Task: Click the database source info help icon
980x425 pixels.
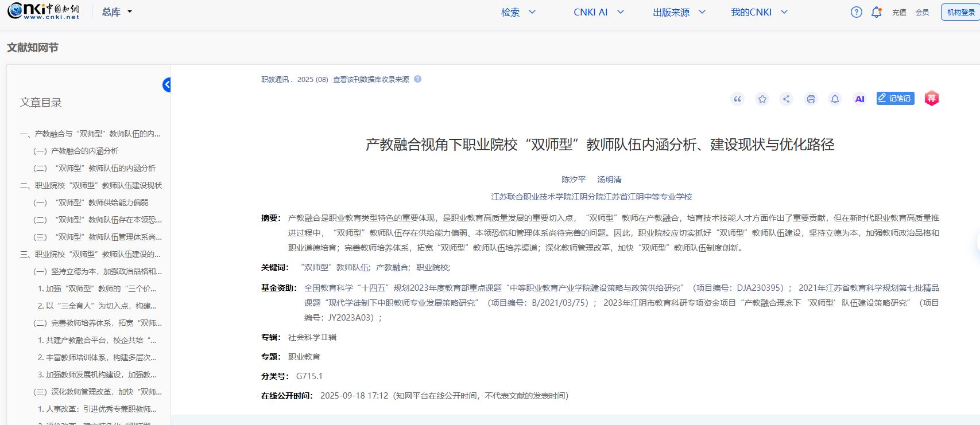Action: coord(418,79)
